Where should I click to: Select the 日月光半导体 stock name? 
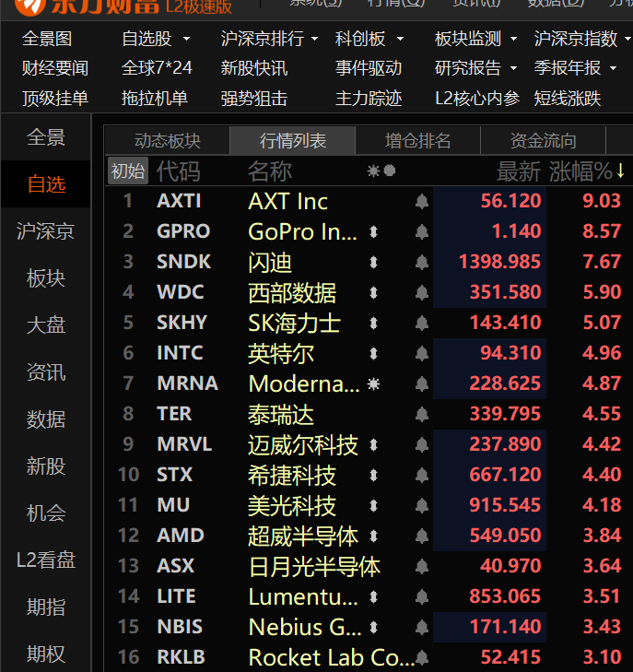[314, 567]
